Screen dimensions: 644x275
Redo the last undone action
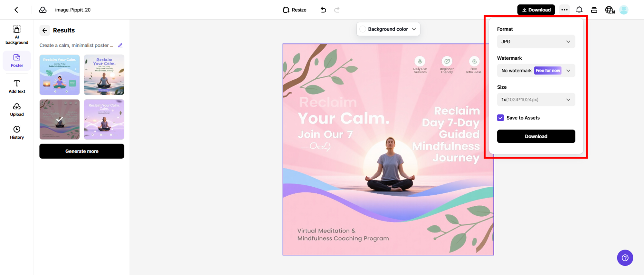(337, 10)
